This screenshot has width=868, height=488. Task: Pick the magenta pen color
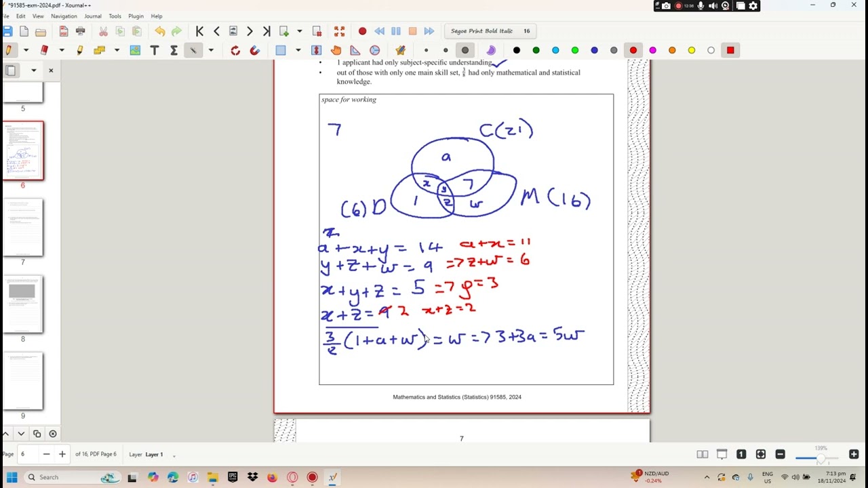(652, 50)
